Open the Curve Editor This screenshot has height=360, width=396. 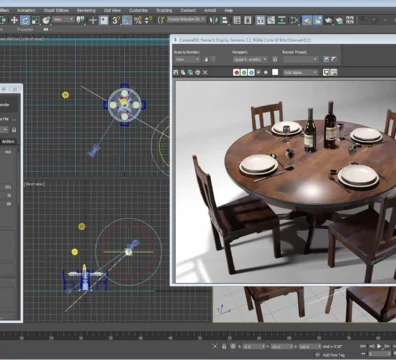pyautogui.click(x=271, y=20)
